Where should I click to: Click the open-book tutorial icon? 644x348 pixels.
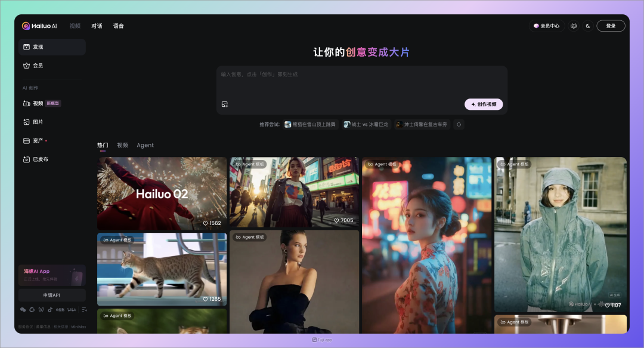click(x=574, y=26)
